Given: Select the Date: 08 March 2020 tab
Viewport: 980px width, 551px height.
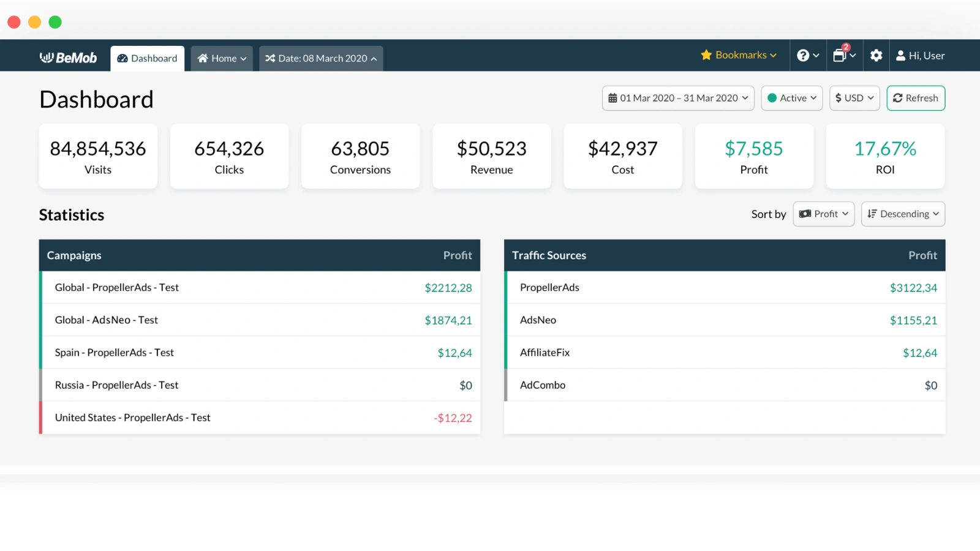Looking at the screenshot, I should (x=321, y=58).
